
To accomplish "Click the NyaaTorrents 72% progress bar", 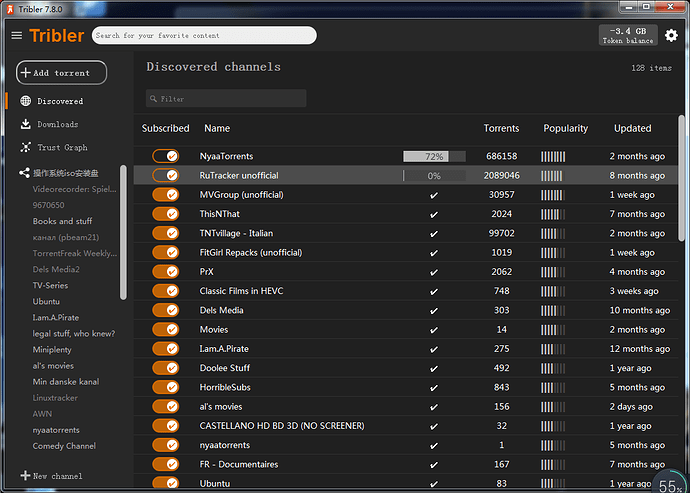I will tap(434, 156).
